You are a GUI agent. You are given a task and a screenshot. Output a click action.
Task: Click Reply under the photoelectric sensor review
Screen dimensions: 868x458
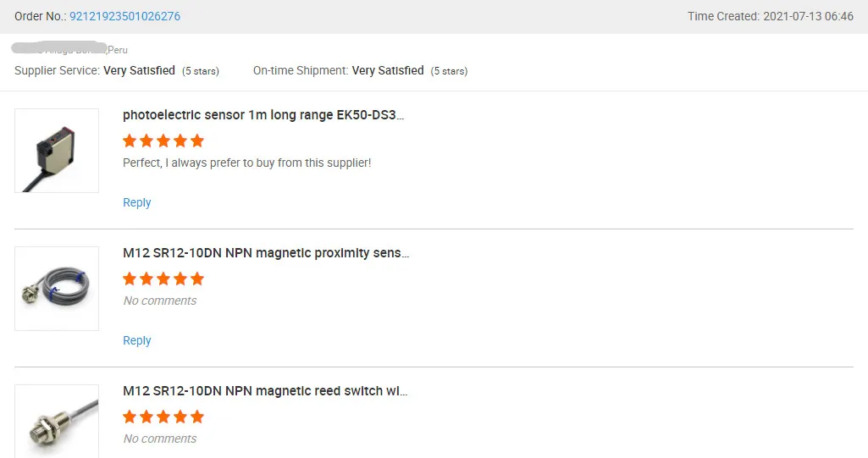[x=136, y=202]
